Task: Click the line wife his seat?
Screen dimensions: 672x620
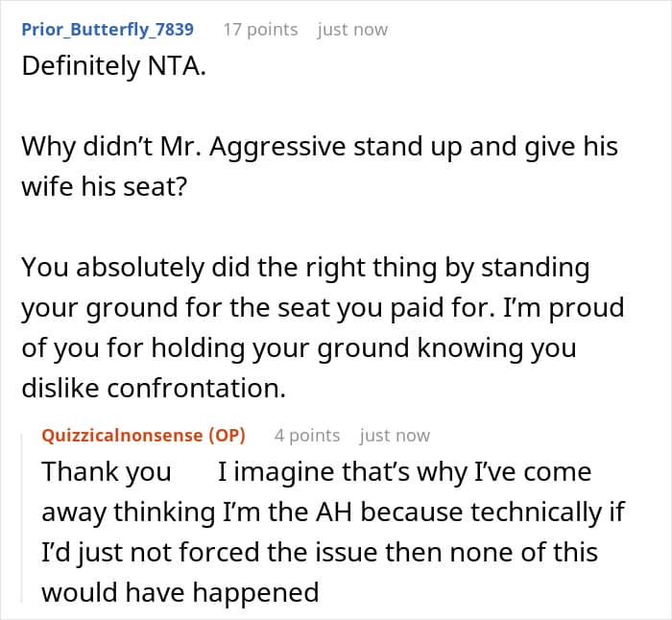Action: 105,187
